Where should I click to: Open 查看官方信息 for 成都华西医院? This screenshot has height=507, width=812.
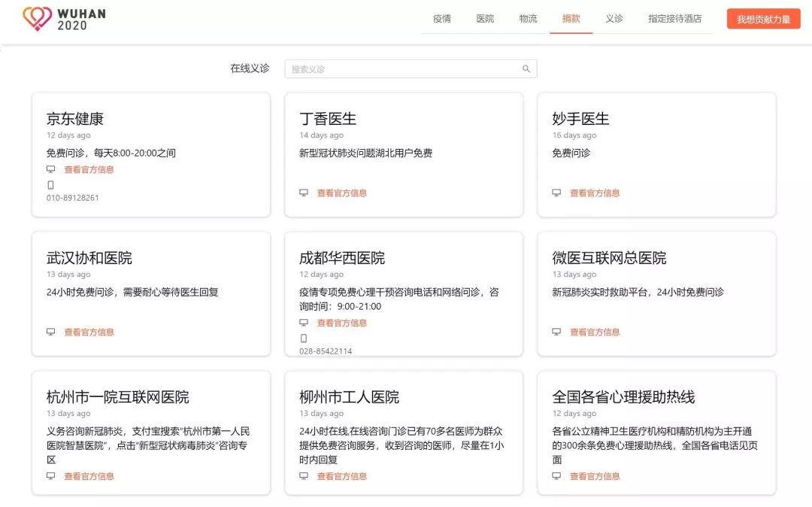[343, 322]
